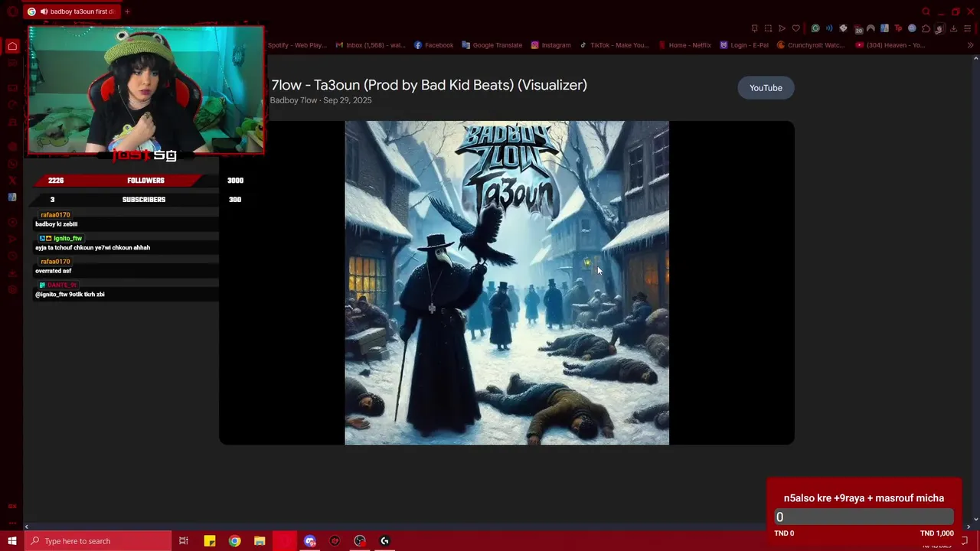Open the Instagram bookmark
This screenshot has width=980, height=551.
(x=550, y=45)
